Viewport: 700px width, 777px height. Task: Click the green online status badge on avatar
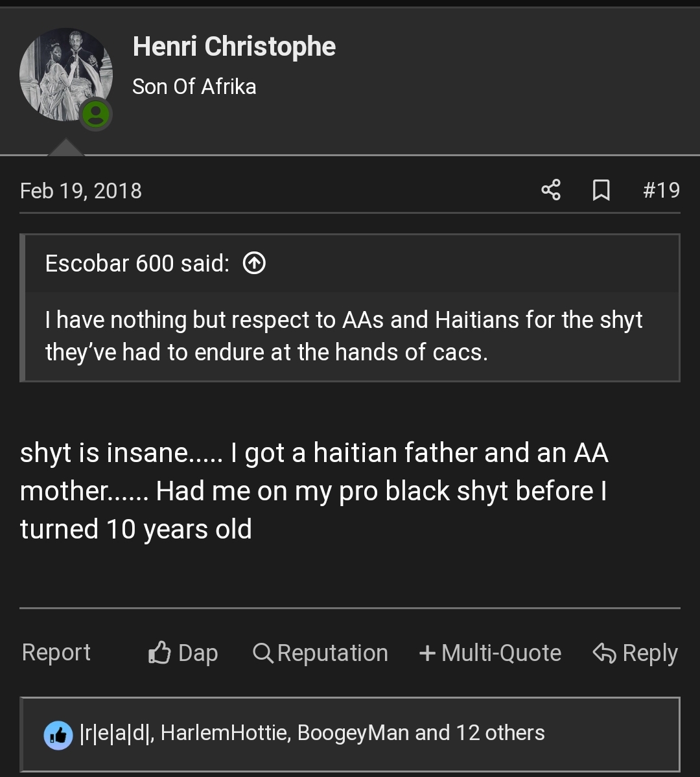point(97,115)
